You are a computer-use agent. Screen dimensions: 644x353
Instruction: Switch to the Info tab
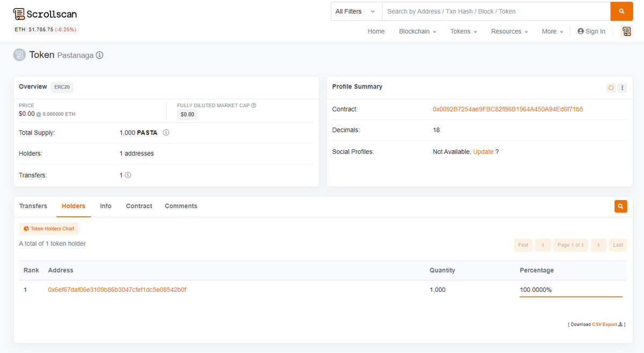pos(106,206)
